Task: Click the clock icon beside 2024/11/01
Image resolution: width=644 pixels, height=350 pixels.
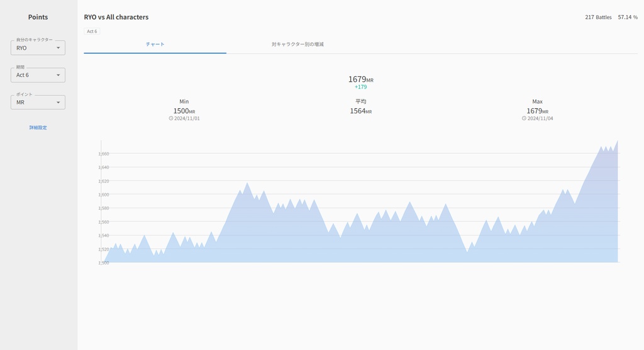Action: (171, 118)
